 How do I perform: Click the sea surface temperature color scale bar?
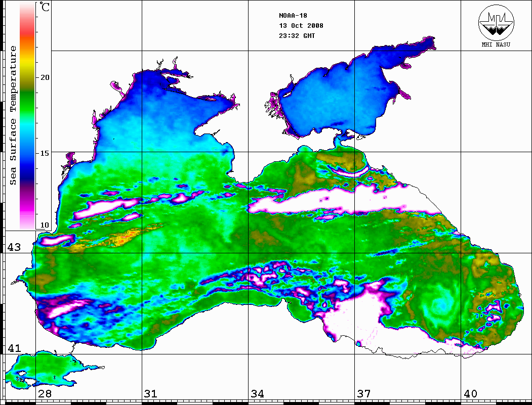(x=27, y=116)
